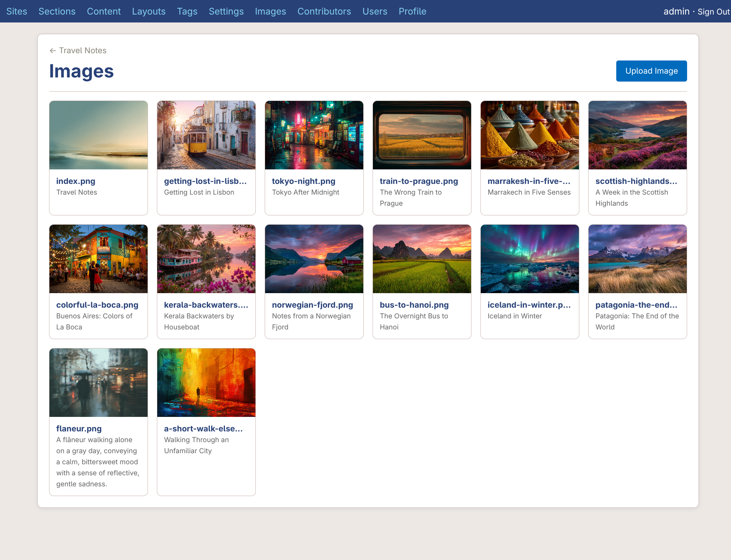Open the Layouts page
Screen dimensions: 731x560
click(x=149, y=11)
